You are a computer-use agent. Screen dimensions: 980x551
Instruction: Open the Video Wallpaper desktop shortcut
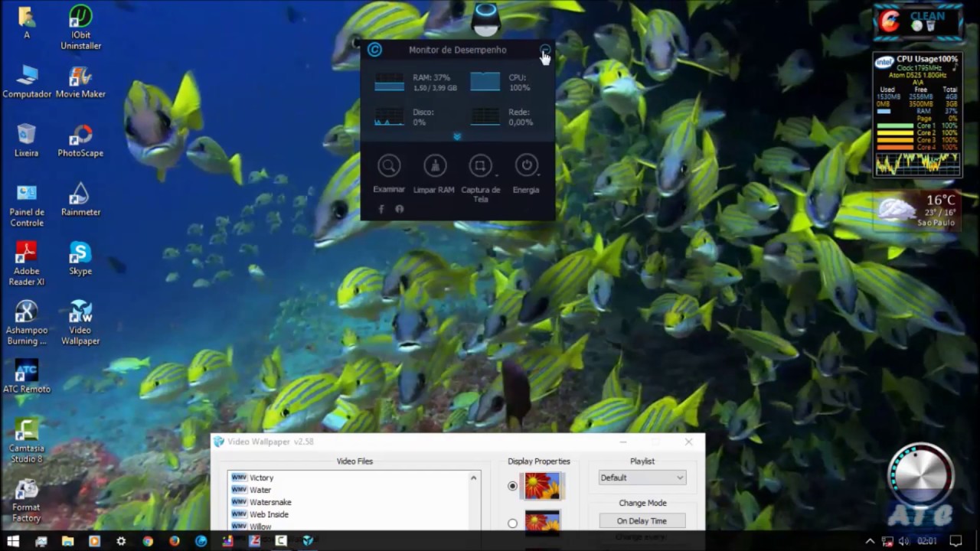[x=80, y=323]
